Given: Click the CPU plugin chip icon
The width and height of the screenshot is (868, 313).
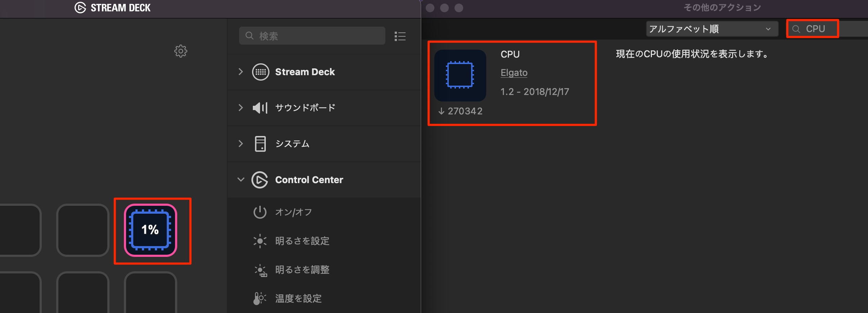Looking at the screenshot, I should point(460,75).
